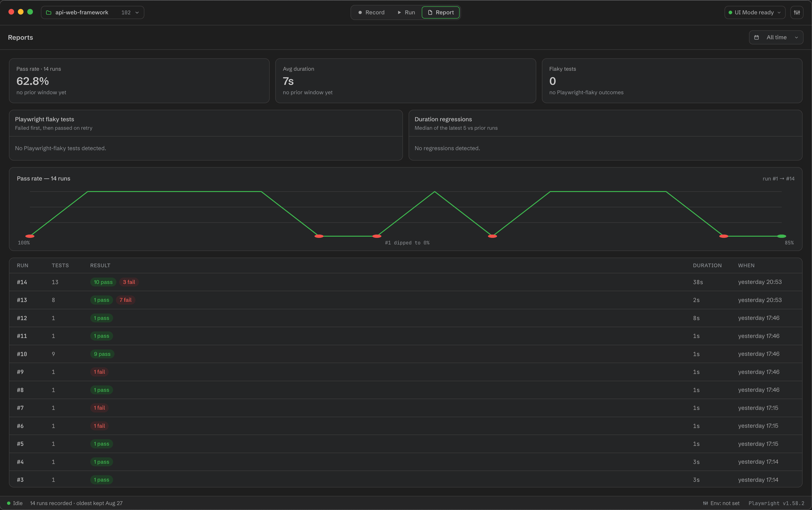Switch to the Record tab

pyautogui.click(x=371, y=12)
